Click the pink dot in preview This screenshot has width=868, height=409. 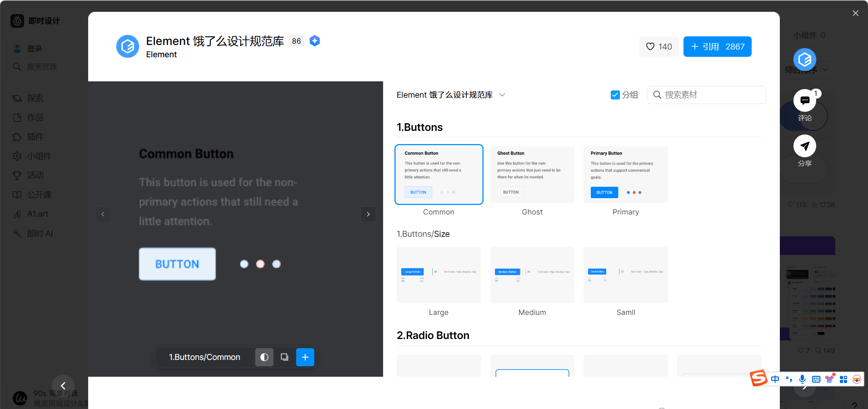[260, 264]
